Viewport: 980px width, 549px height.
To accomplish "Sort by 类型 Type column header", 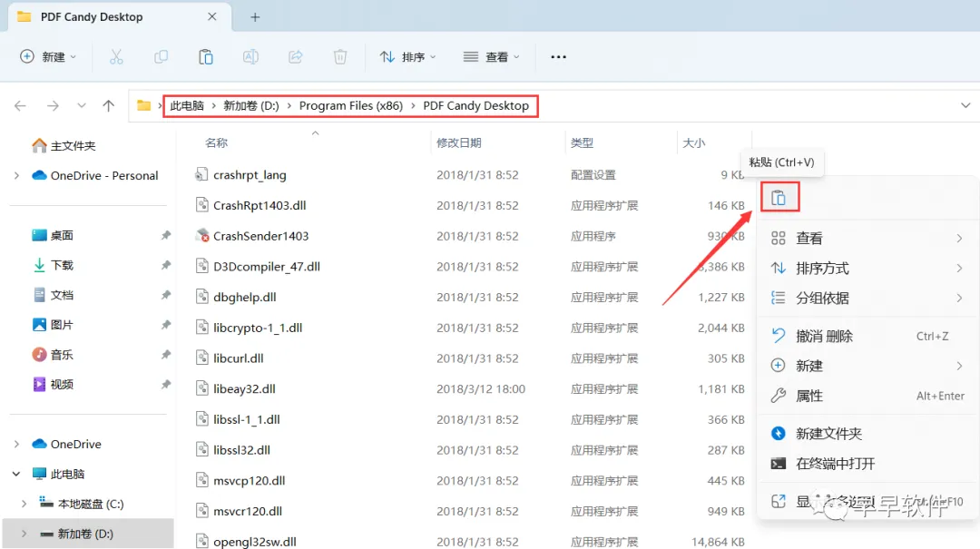I will click(x=582, y=142).
